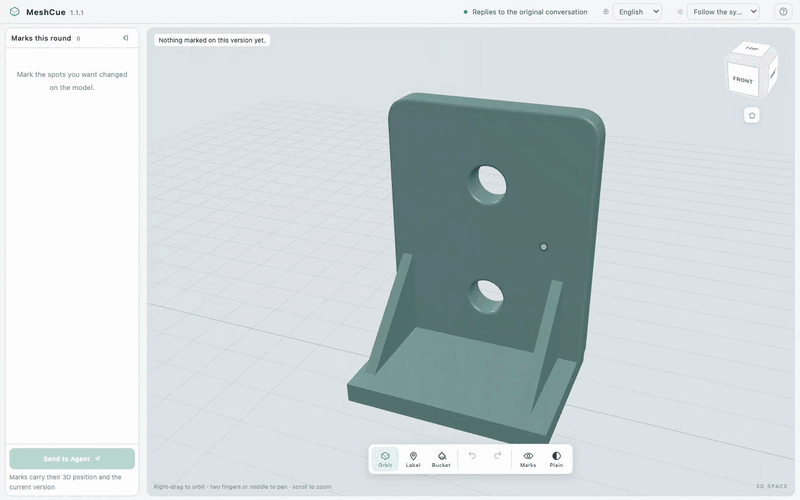Click 'Replies to the original conversation' status
The height and width of the screenshot is (500, 800).
coord(526,12)
